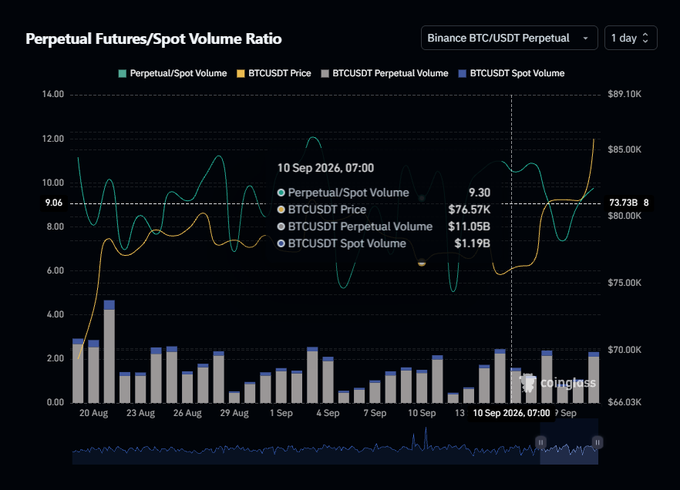680x490 pixels.
Task: Click the gray Perpetual Volume legend swatch
Action: pyautogui.click(x=325, y=74)
